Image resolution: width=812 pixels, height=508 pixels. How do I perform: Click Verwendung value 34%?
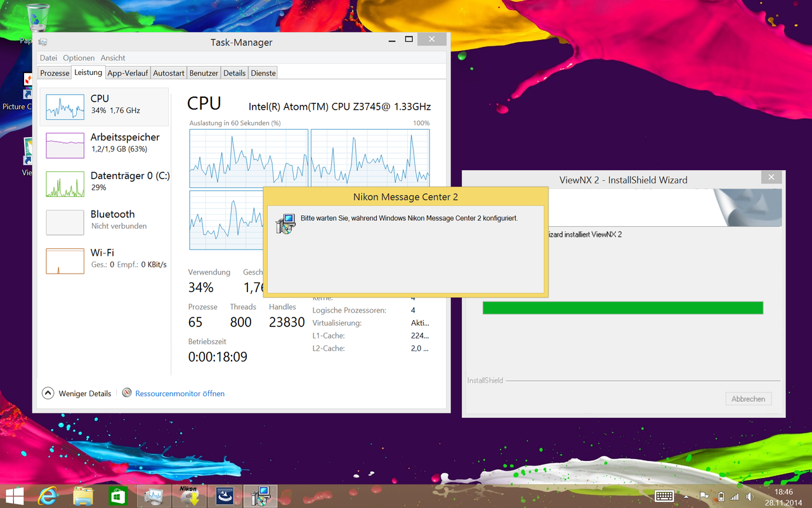click(200, 288)
